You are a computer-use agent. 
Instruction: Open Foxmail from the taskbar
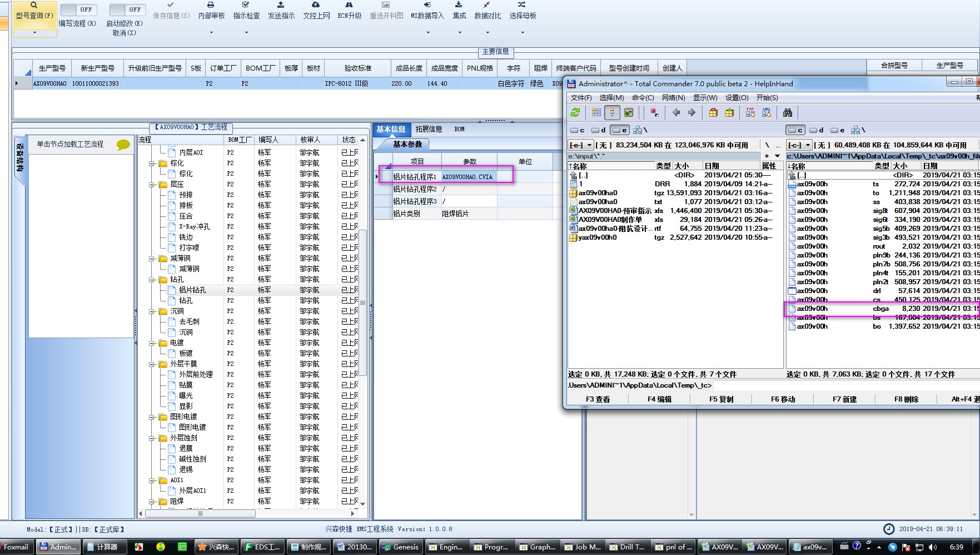coord(17,547)
